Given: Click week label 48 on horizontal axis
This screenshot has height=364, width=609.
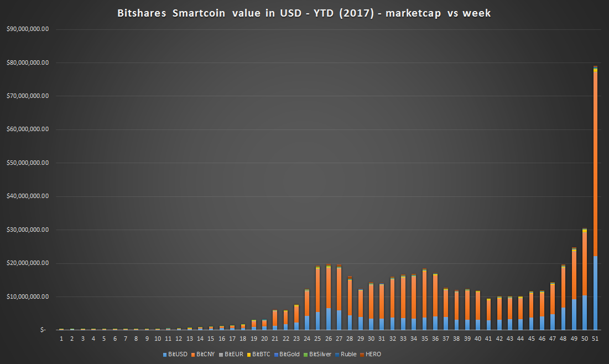Looking at the screenshot, I should [x=563, y=339].
